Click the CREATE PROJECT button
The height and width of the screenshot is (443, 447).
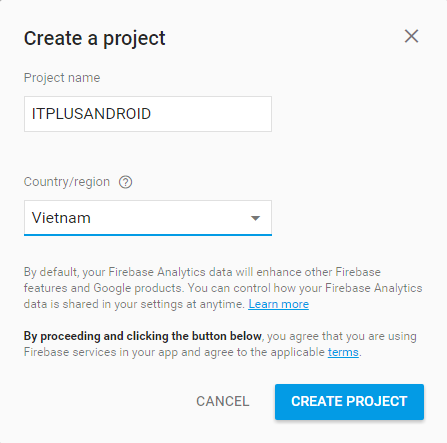[x=349, y=402]
